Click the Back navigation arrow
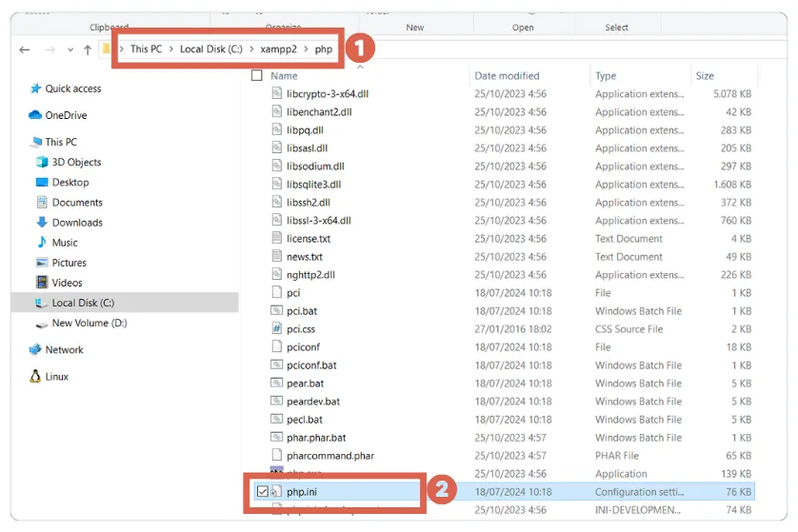 pos(24,49)
